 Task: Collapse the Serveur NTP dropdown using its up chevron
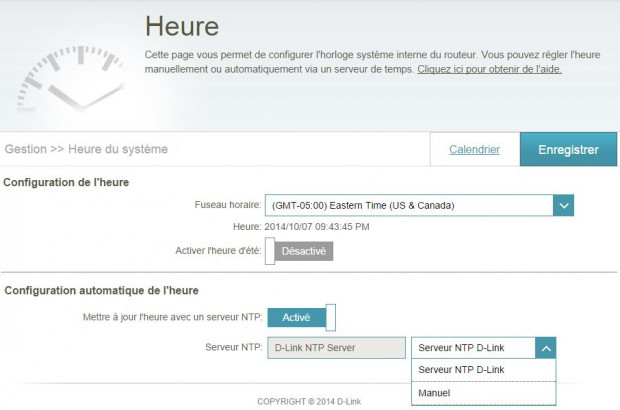pos(545,348)
